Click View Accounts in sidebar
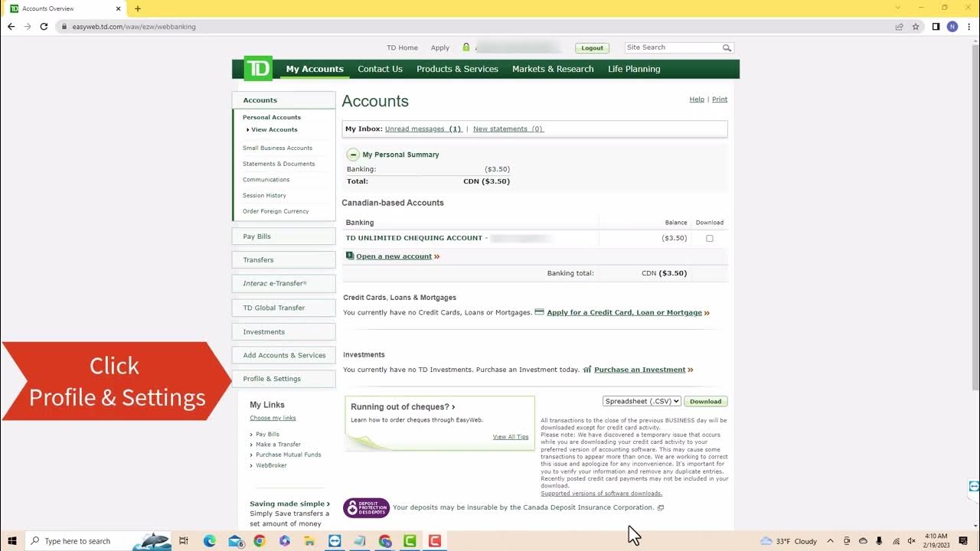The width and height of the screenshot is (980, 551). 274,130
